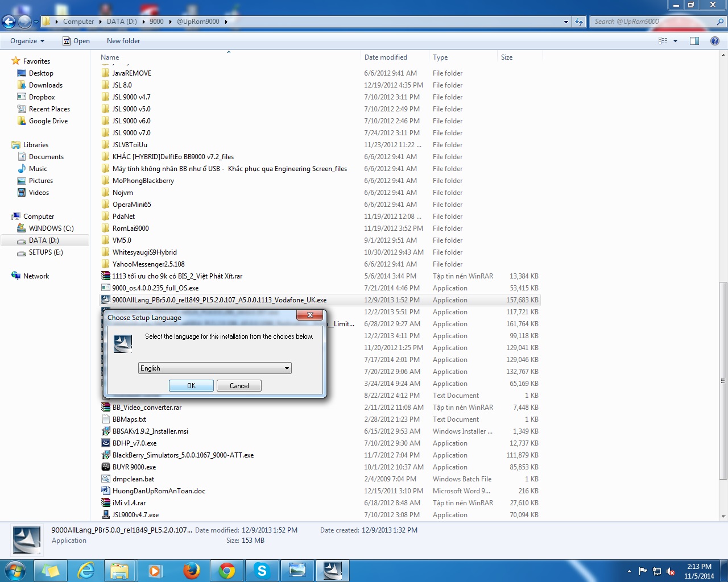Viewport: 728px width, 582px height.
Task: Click the volume icon in system tray
Action: [670, 571]
